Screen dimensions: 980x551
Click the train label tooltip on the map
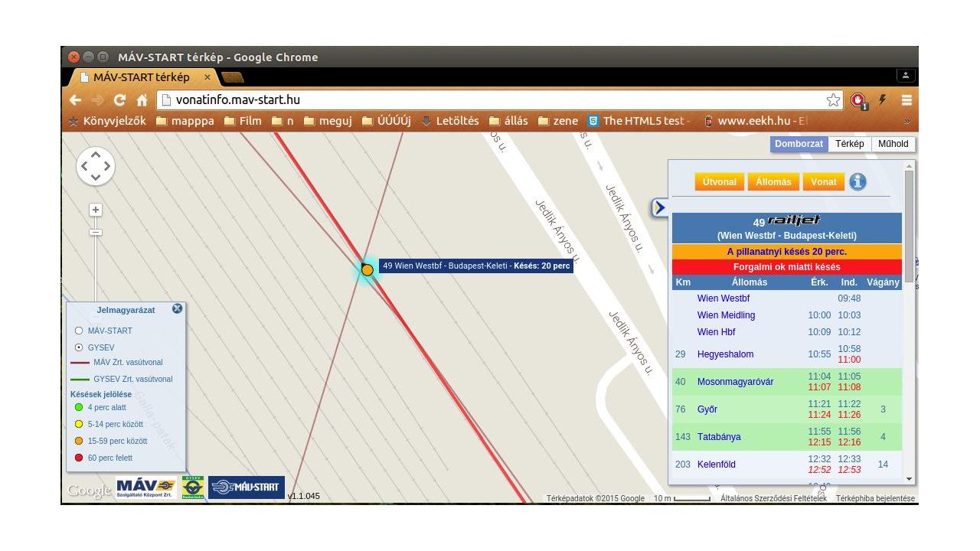click(476, 266)
